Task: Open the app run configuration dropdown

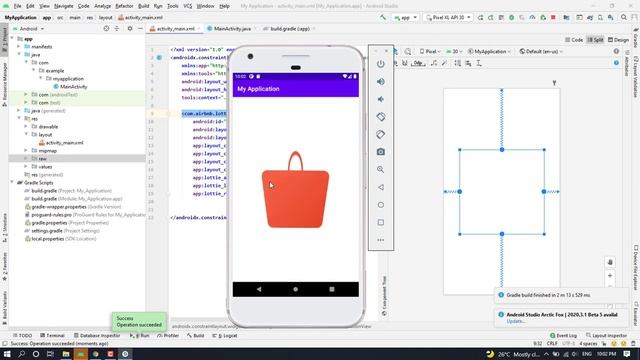Action: tap(405, 18)
